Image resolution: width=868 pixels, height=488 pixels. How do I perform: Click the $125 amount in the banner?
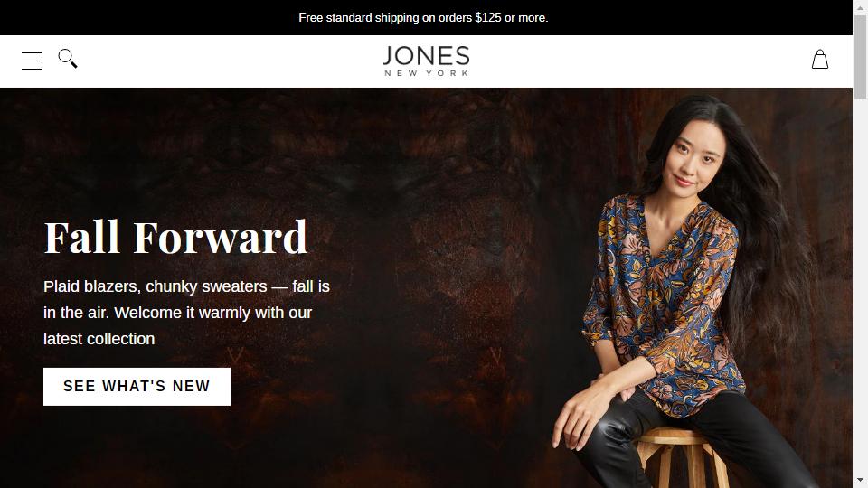pos(487,18)
